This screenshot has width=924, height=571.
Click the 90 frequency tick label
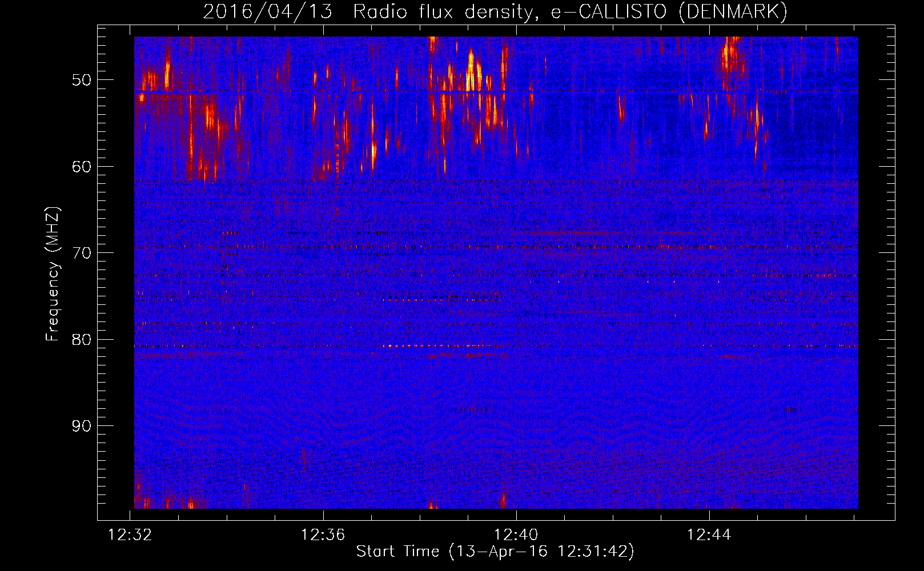[82, 426]
